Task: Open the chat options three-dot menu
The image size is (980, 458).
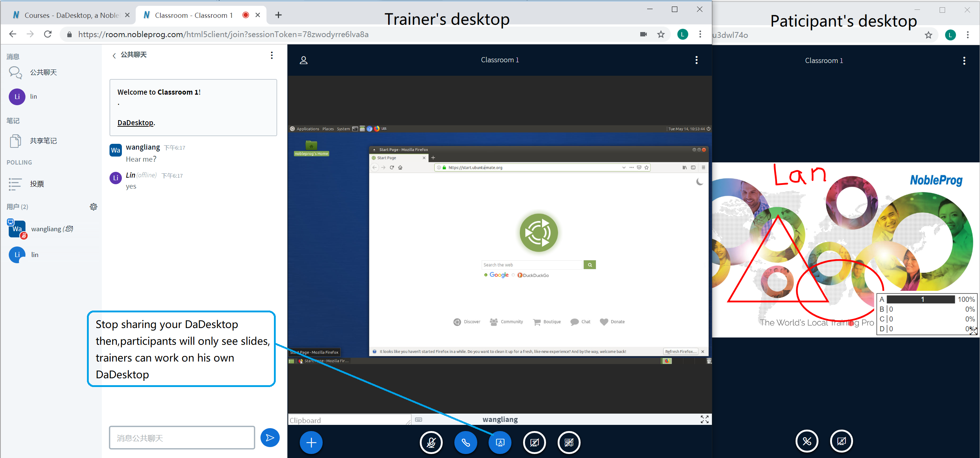Action: (271, 55)
